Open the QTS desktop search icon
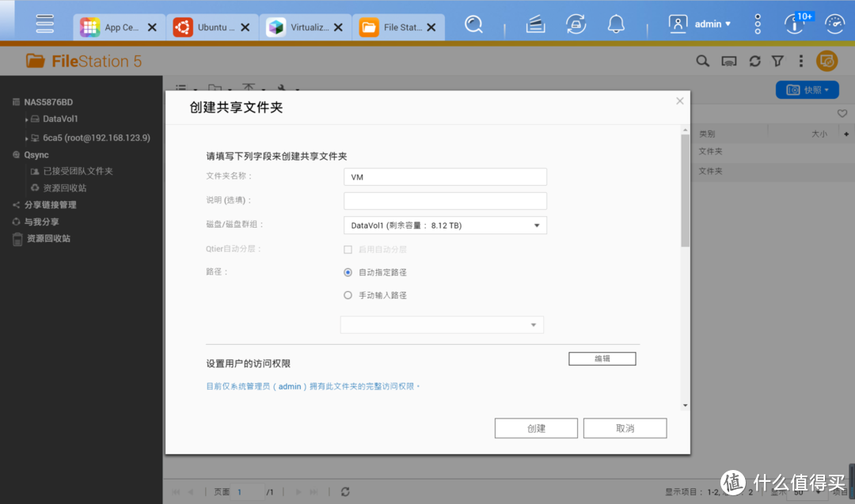The image size is (855, 504). tap(473, 24)
